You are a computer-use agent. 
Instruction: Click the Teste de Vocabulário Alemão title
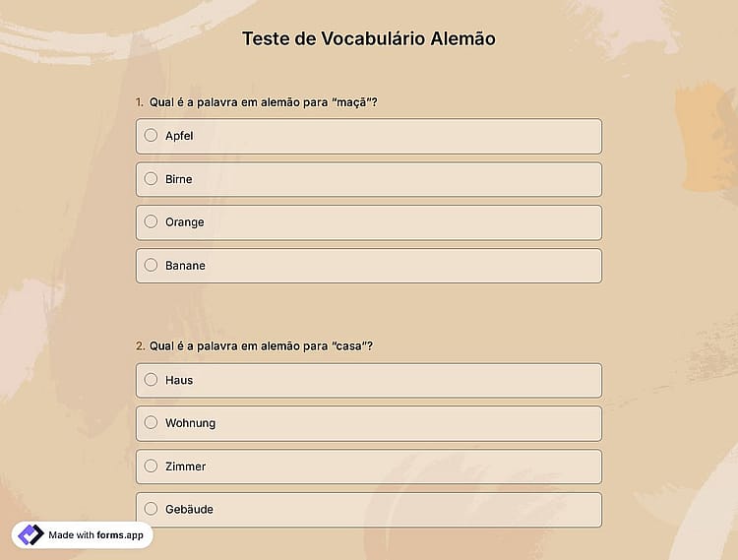point(369,38)
